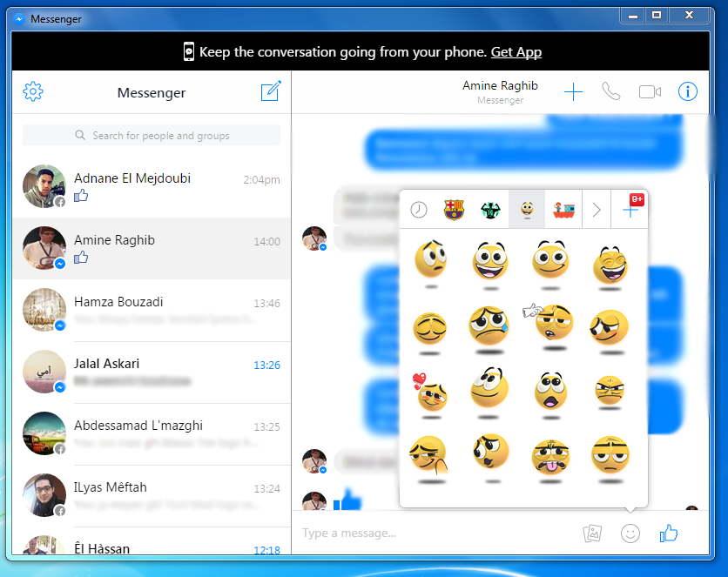
Task: Start a voice call with Amine Raghib
Action: pos(611,91)
